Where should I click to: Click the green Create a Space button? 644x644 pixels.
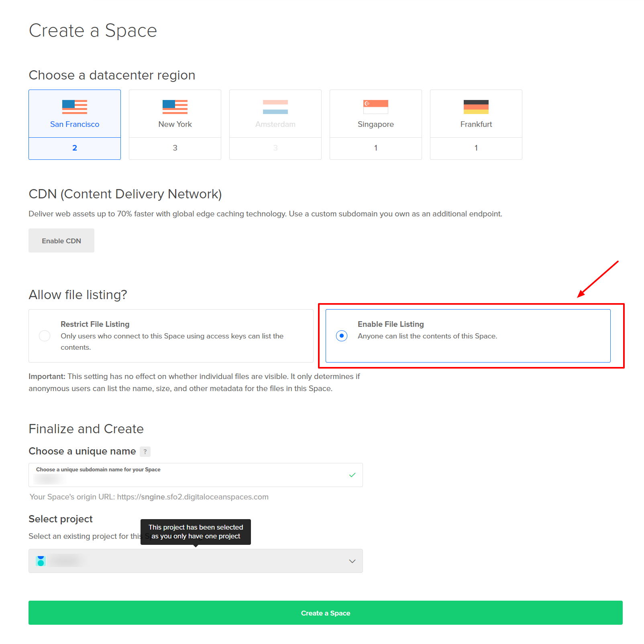tap(325, 613)
